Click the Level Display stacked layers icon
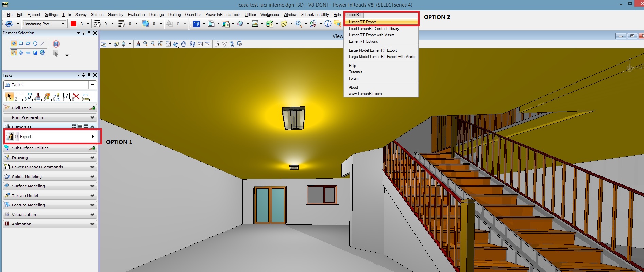 coord(284,24)
